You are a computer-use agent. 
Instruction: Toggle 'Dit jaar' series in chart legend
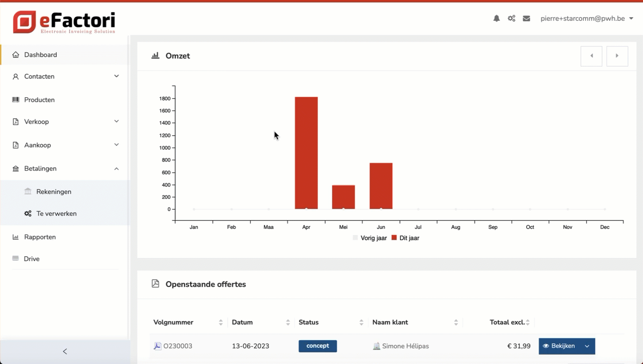pyautogui.click(x=405, y=238)
